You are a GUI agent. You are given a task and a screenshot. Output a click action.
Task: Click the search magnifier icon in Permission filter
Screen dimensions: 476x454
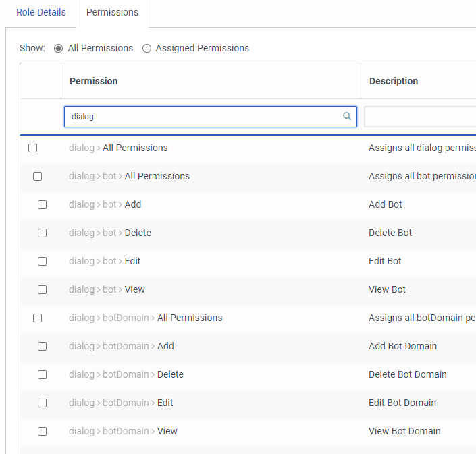point(347,116)
